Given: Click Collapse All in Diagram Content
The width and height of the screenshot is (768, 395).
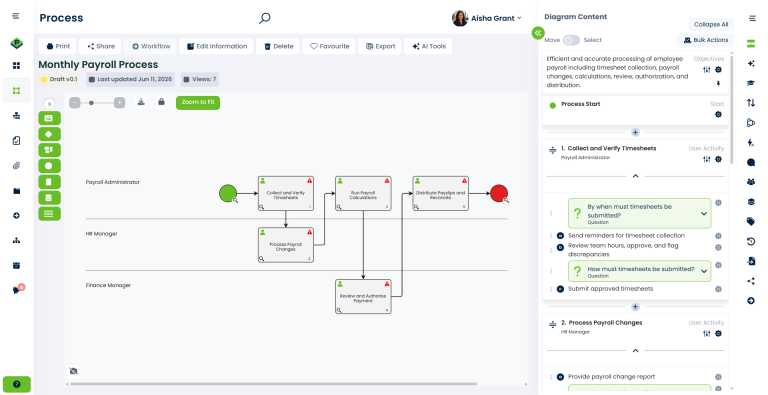Looking at the screenshot, I should [x=711, y=25].
